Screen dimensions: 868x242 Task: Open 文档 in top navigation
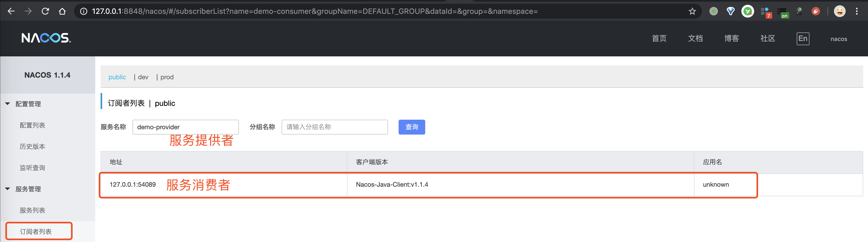(x=695, y=38)
